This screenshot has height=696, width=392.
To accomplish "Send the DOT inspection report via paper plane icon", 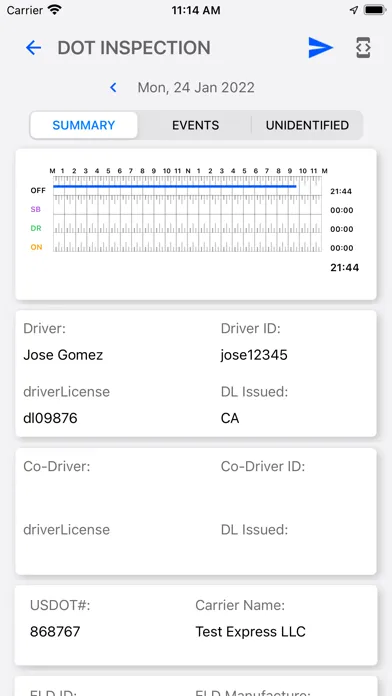I will pos(321,47).
